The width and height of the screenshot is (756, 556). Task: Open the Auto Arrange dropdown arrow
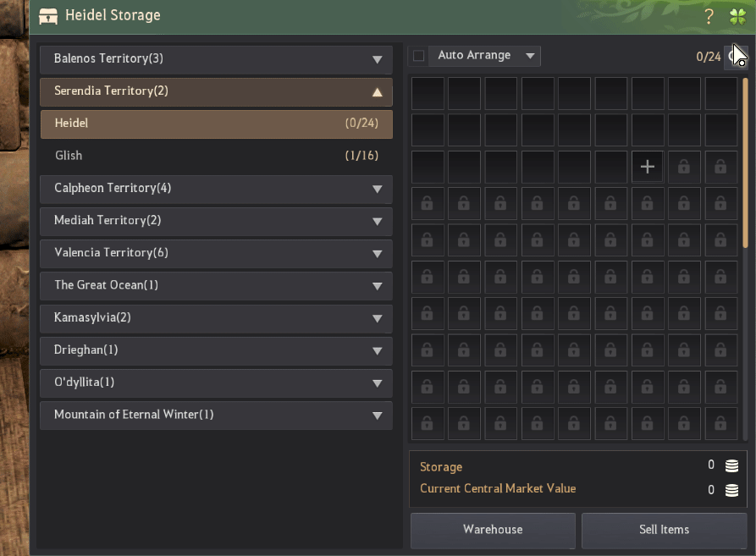coord(530,56)
